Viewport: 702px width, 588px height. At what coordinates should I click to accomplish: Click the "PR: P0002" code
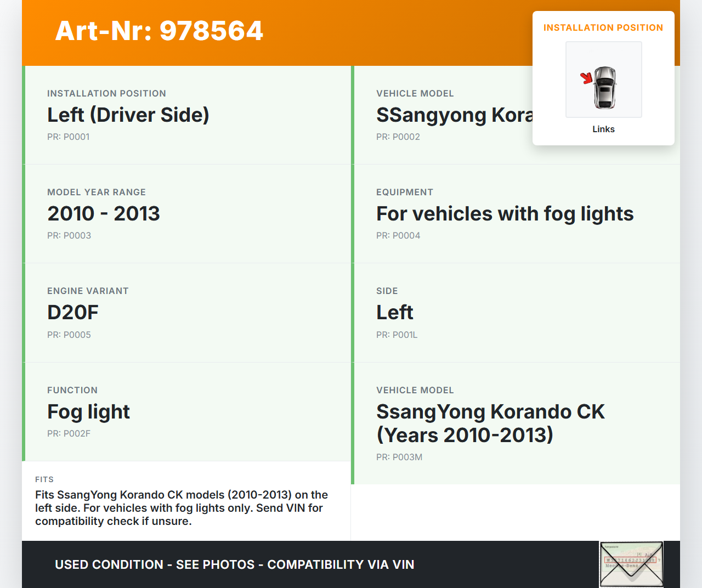click(x=398, y=137)
